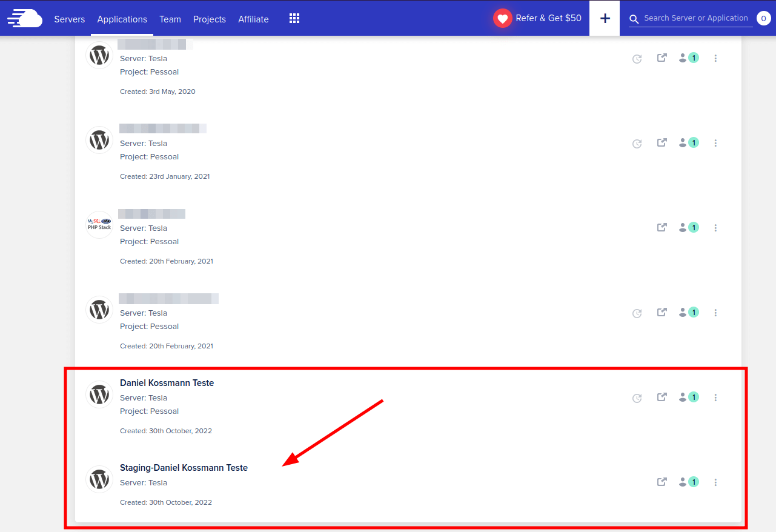Go to the Team page
This screenshot has height=532, width=776.
coord(170,19)
